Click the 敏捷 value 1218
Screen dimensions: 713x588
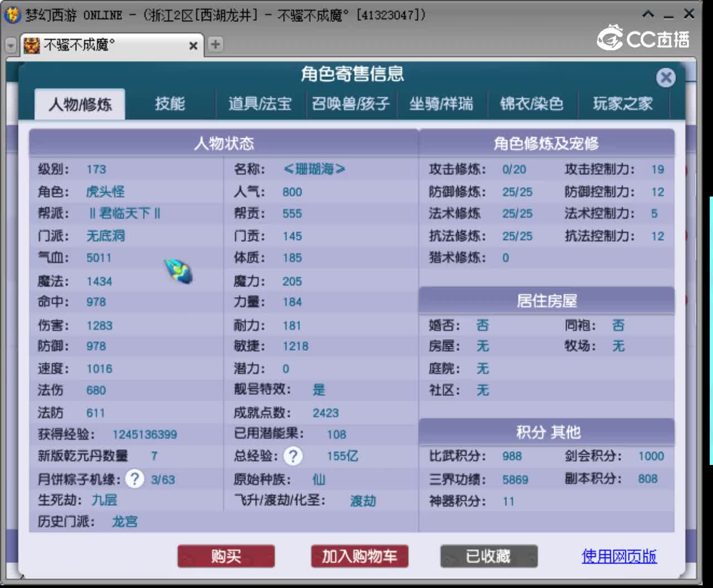pos(295,346)
